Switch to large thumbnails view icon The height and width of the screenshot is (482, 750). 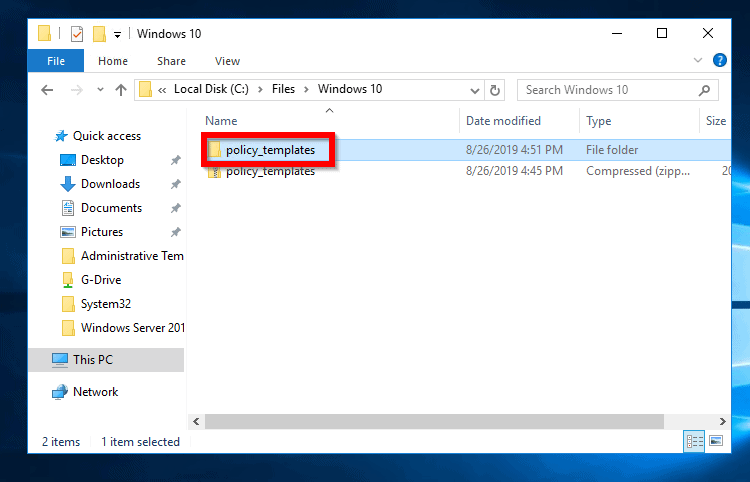tap(716, 441)
